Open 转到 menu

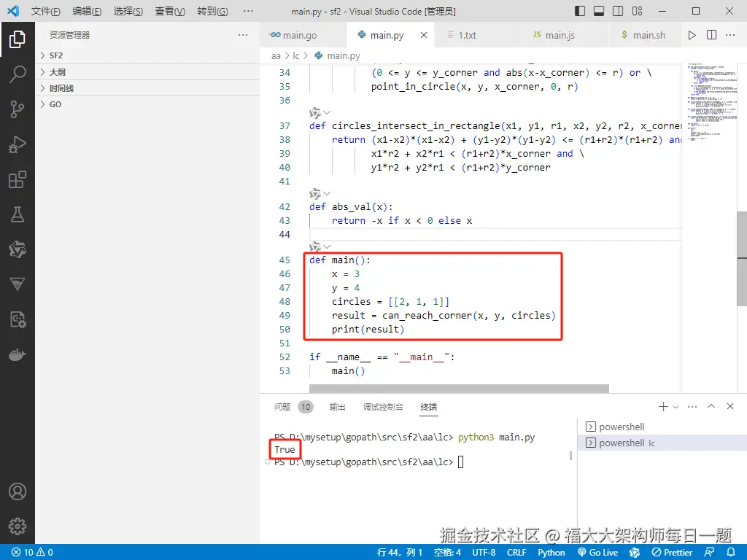point(212,11)
